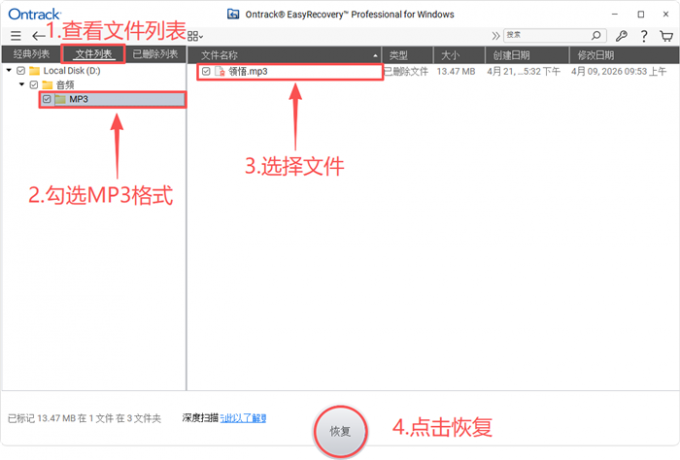This screenshot has width=680, height=460.
Task: Click the sort arrow in 文件名称 header
Action: tap(375, 55)
